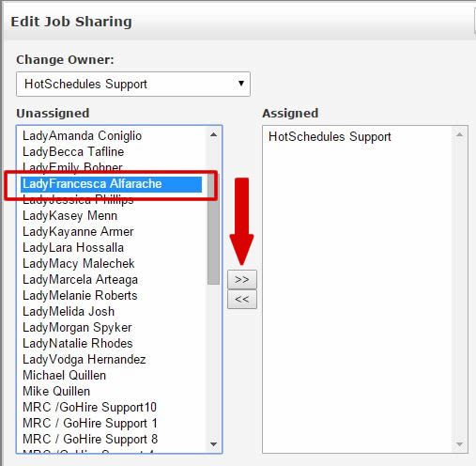
Task: Open the Change Owner dropdown
Action: click(133, 84)
